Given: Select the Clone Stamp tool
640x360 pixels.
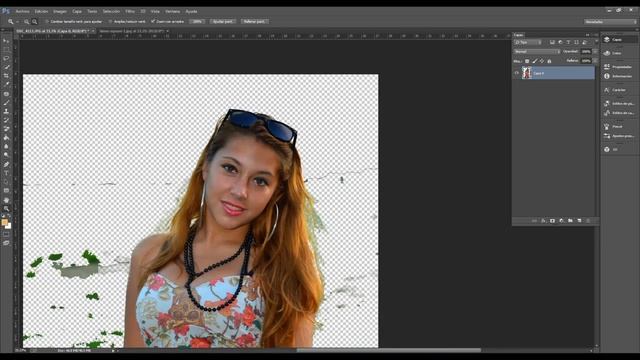Looking at the screenshot, I should [x=6, y=111].
